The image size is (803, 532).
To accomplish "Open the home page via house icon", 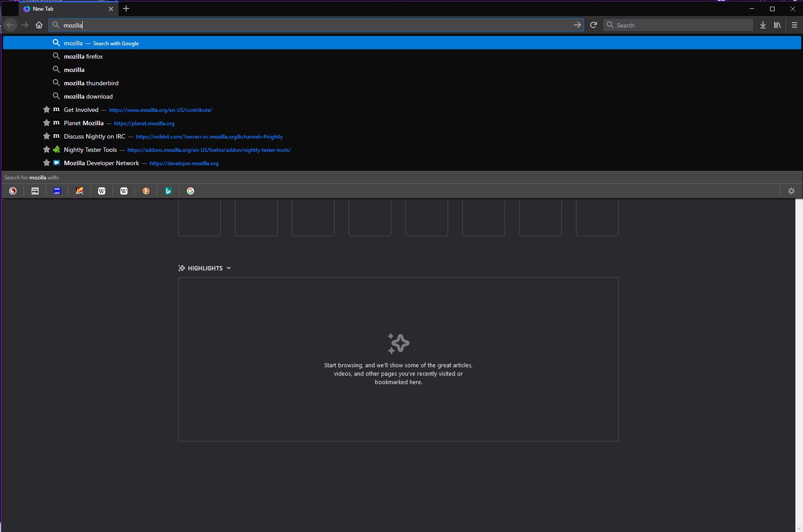I will click(39, 25).
